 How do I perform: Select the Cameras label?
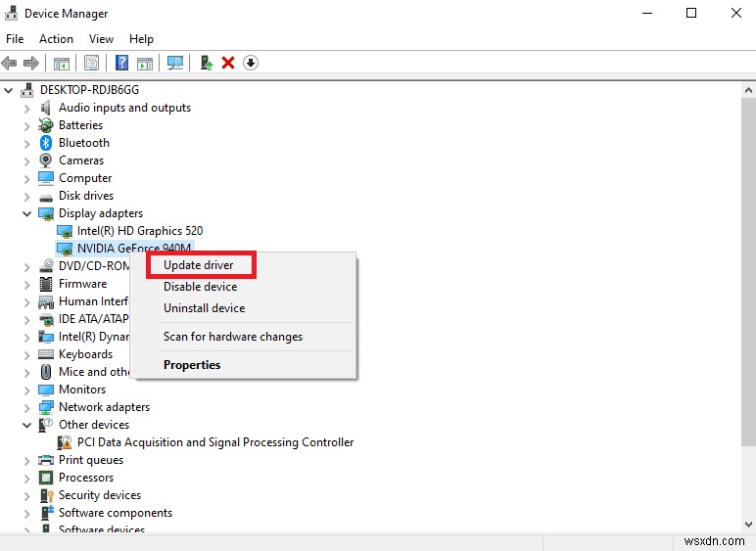click(x=81, y=161)
